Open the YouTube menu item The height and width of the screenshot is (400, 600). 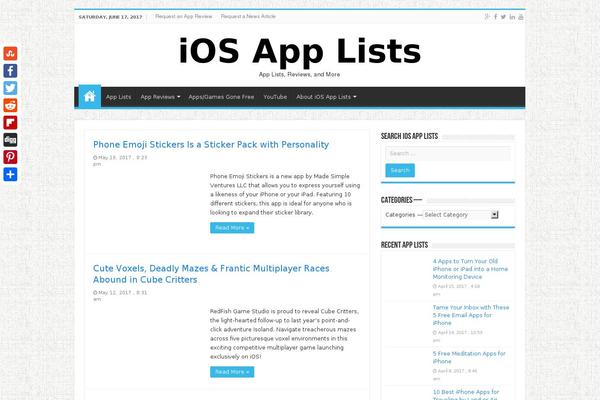(x=275, y=97)
